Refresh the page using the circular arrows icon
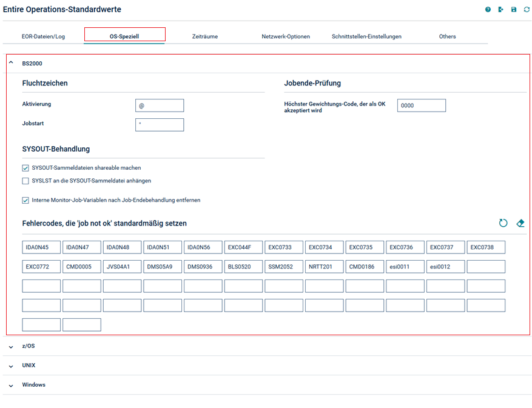Image resolution: width=532 pixels, height=408 pixels. (x=527, y=10)
